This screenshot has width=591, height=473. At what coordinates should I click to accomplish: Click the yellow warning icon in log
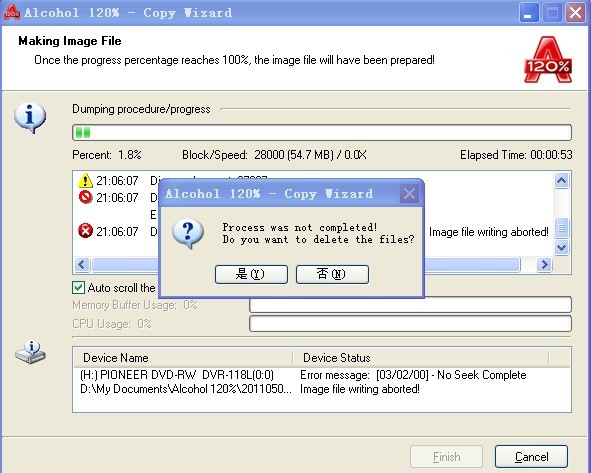click(86, 181)
